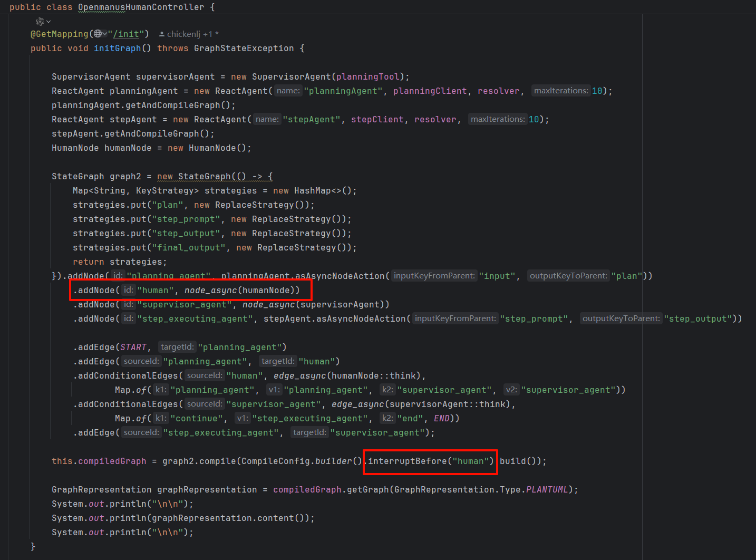The width and height of the screenshot is (756, 560).
Task: Click the "chickenlj +1 *" author hint
Action: [x=192, y=34]
